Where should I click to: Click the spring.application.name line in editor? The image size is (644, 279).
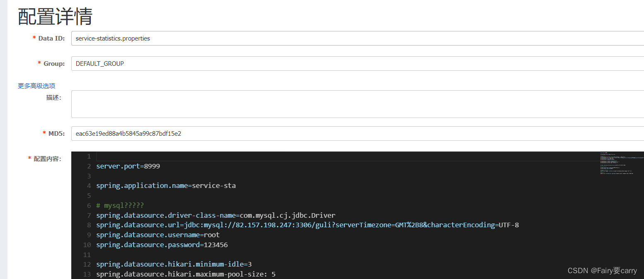(166, 186)
